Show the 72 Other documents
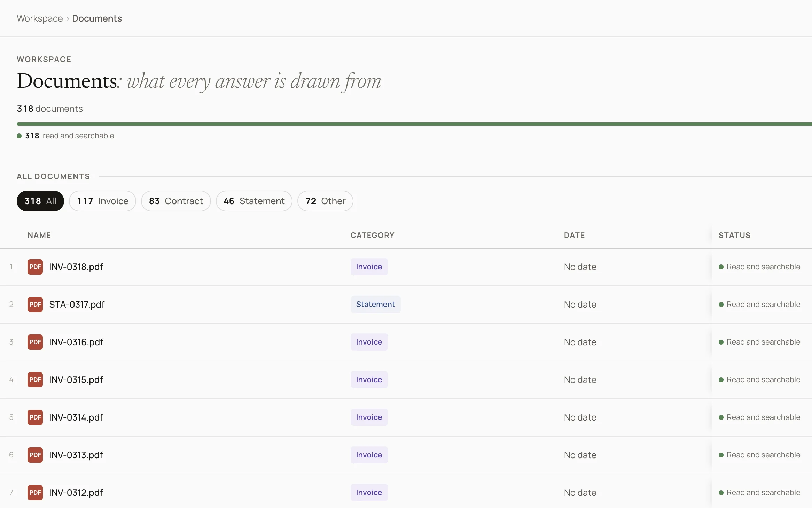 point(326,201)
